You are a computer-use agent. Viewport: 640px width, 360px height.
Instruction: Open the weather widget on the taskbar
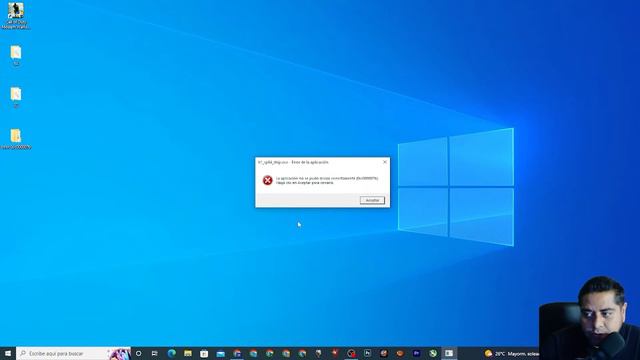coord(511,353)
